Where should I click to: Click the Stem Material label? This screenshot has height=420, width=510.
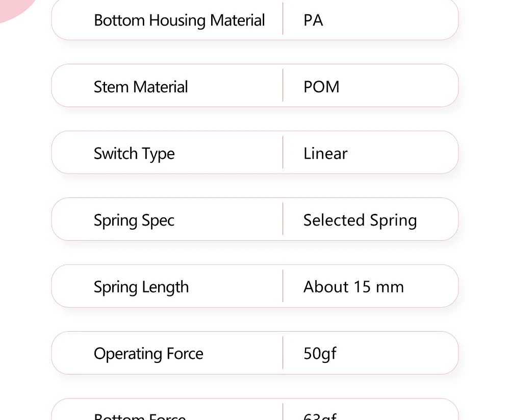(x=141, y=87)
